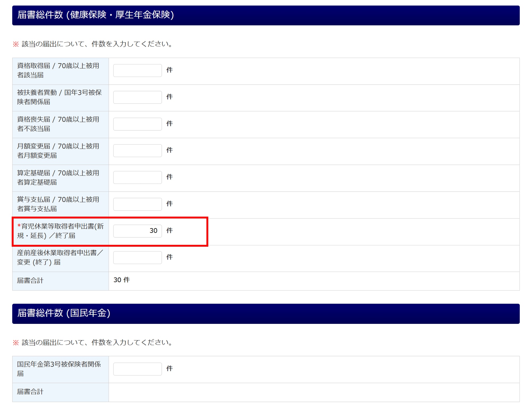The height and width of the screenshot is (409, 532).
Task: Click the 賞与支払届 row label cell
Action: click(58, 204)
